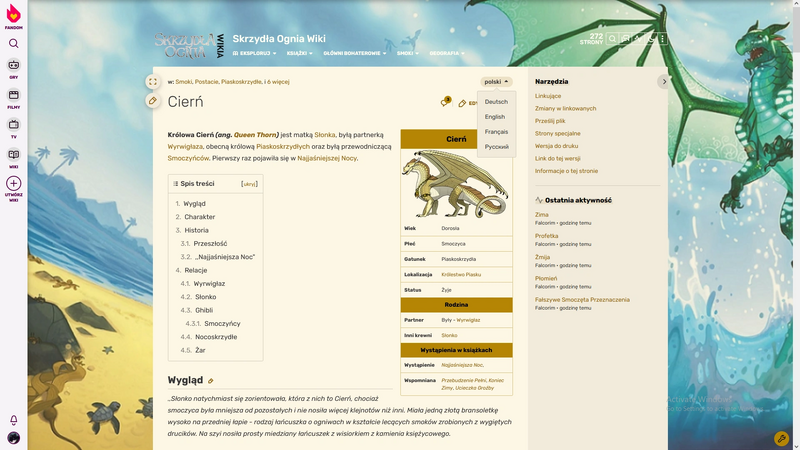Select English from the language menu

[495, 117]
